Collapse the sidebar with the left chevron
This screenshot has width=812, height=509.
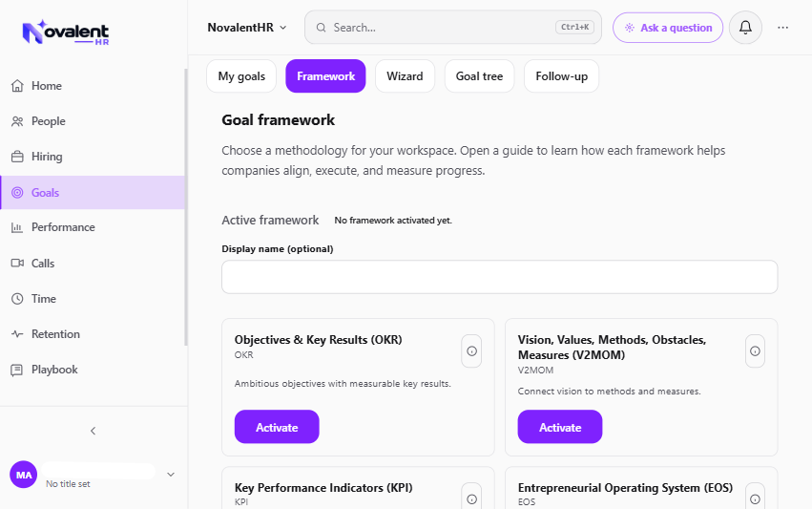tap(94, 431)
